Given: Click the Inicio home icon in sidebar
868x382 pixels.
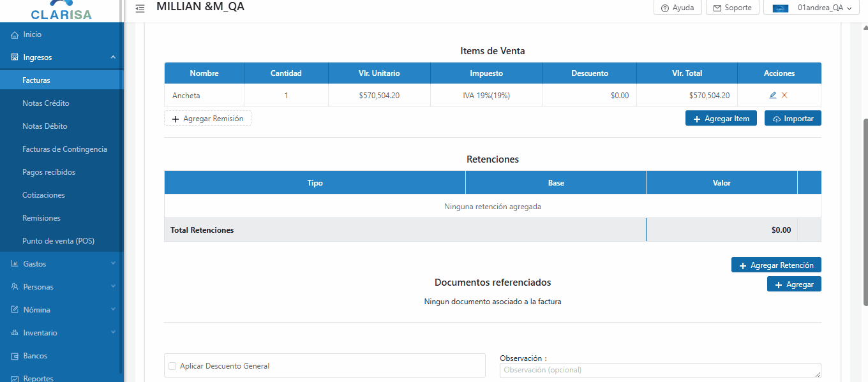Looking at the screenshot, I should 15,34.
